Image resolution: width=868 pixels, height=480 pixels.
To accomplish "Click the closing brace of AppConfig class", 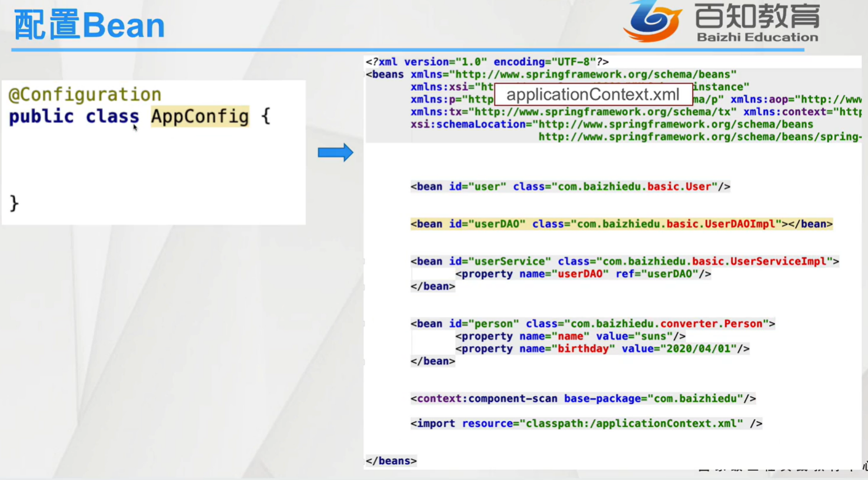I will coord(14,203).
